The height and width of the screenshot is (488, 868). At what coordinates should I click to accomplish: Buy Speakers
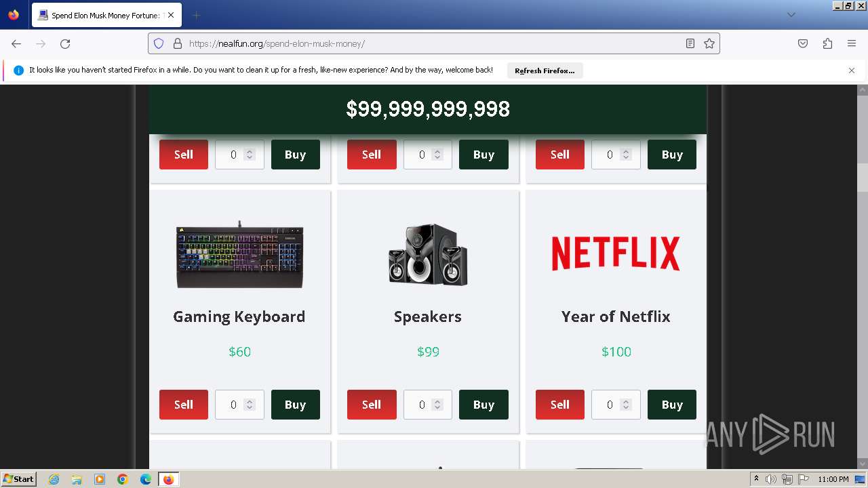[484, 405]
